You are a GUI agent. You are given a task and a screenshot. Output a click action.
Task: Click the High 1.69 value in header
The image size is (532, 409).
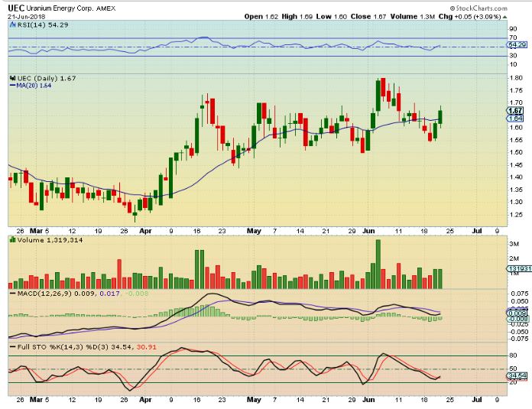(297, 17)
